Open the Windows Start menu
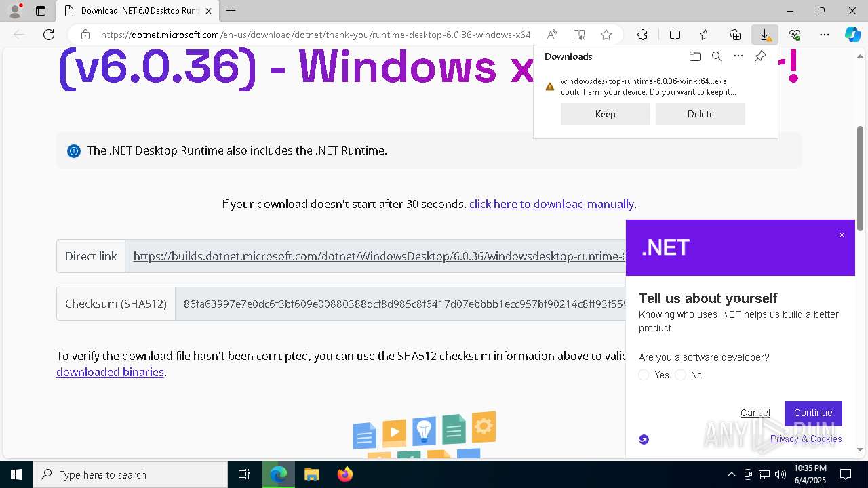Viewport: 868px width, 488px height. 16,474
